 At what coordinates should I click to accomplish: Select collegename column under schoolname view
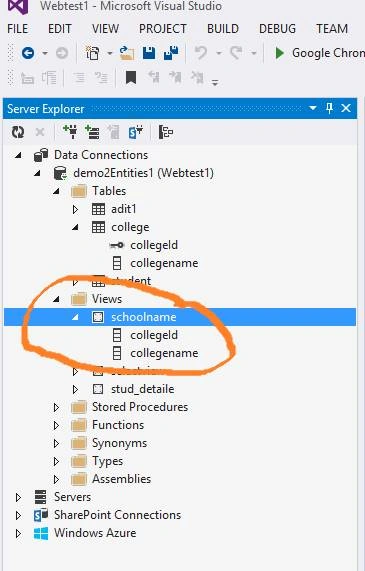[x=164, y=353]
